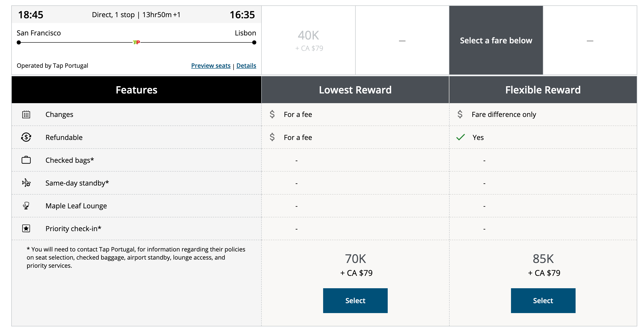This screenshot has height=330, width=644.
Task: Click the Tap Portugal policies footnote
Action: pyautogui.click(x=136, y=257)
